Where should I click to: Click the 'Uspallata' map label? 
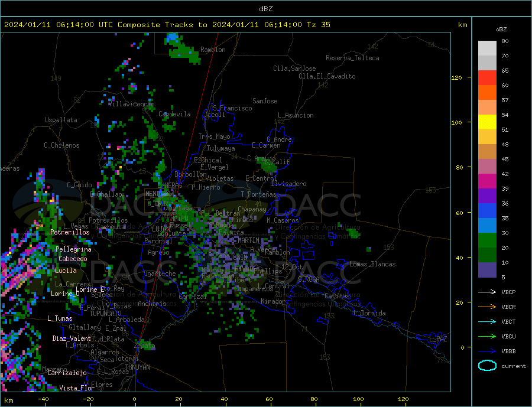click(x=61, y=120)
